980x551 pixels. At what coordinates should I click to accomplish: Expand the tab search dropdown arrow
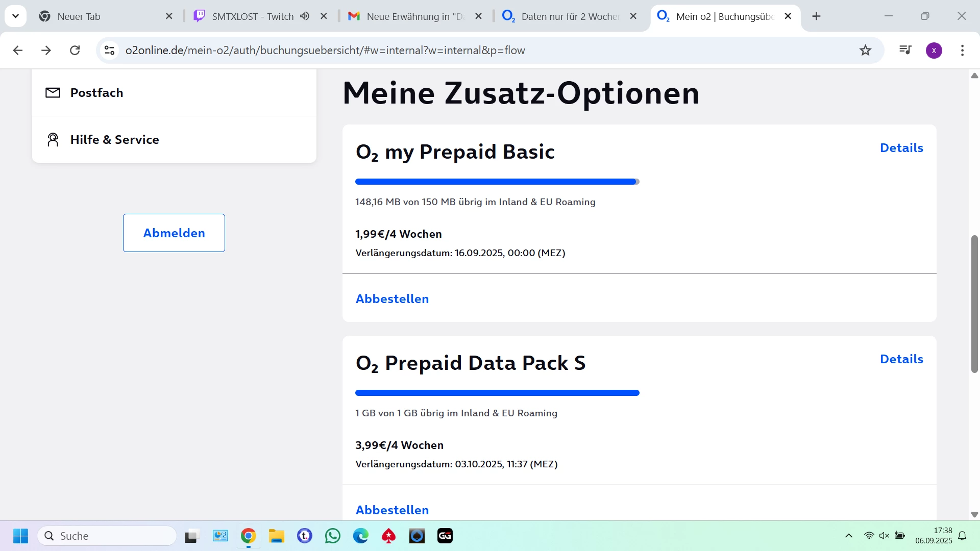click(x=15, y=16)
